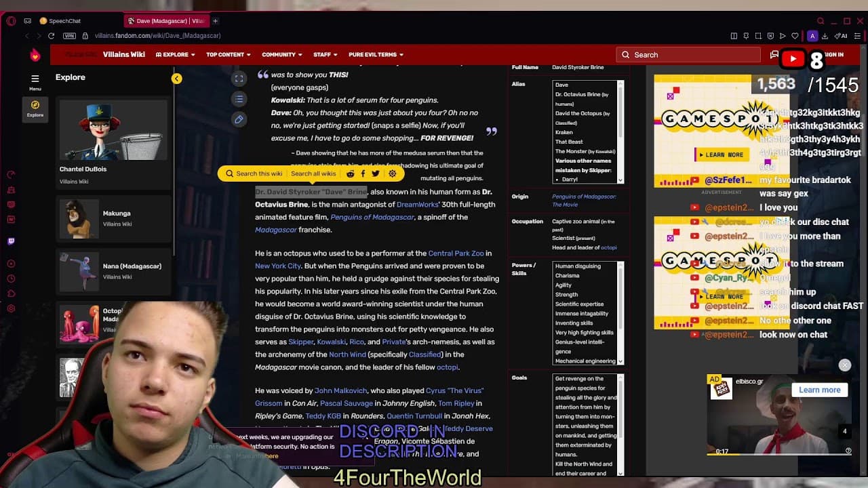Image resolution: width=868 pixels, height=488 pixels.
Task: Close the video ad with X button
Action: (x=844, y=365)
